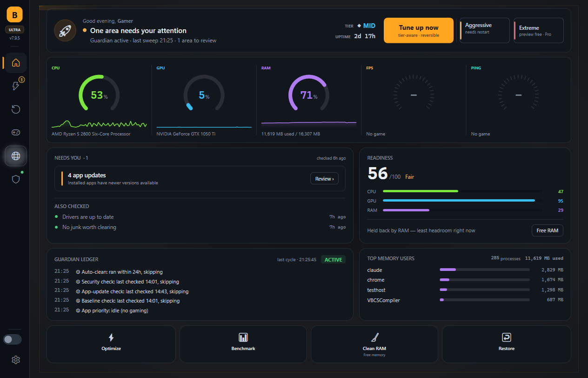Click the Clean RAM tile
588x378 pixels.
(x=374, y=344)
